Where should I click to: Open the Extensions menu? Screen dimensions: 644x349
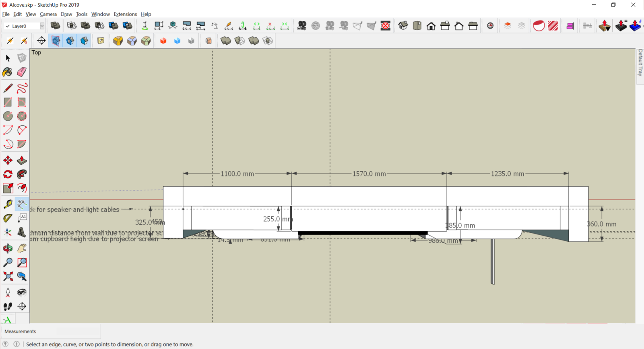125,14
